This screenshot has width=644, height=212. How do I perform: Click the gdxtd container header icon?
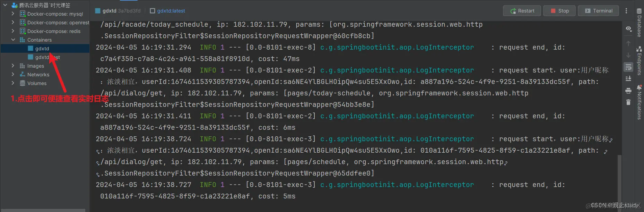(97, 11)
